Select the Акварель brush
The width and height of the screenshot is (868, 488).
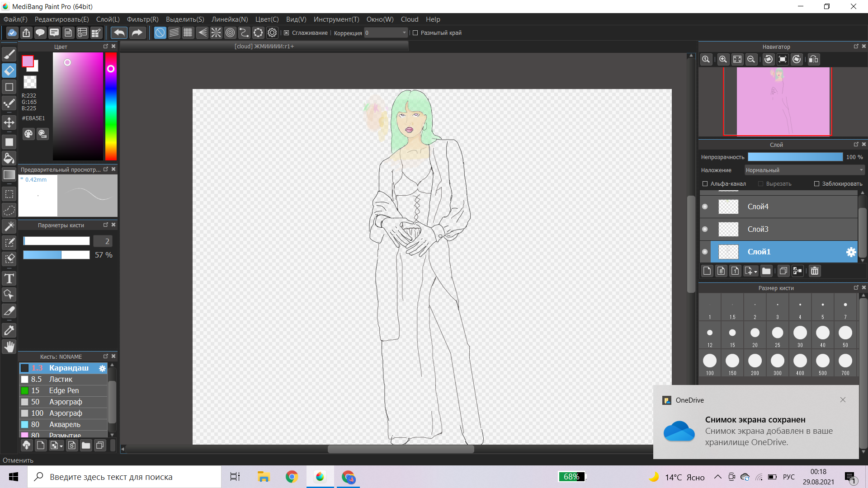click(x=65, y=424)
